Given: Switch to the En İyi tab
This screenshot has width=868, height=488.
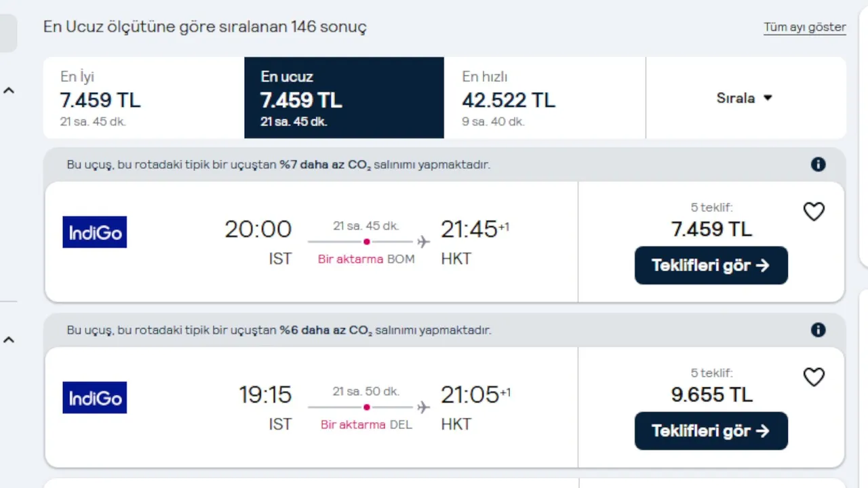Looking at the screenshot, I should [144, 98].
